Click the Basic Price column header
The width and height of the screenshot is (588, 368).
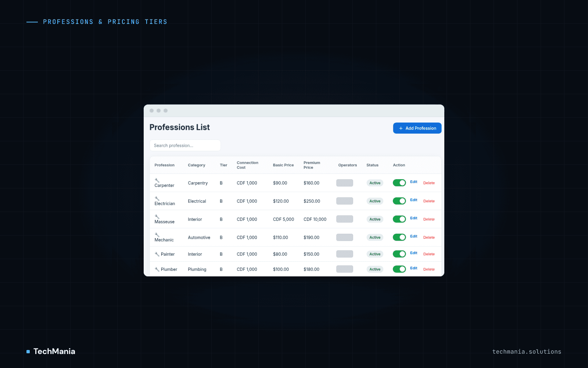click(x=283, y=165)
